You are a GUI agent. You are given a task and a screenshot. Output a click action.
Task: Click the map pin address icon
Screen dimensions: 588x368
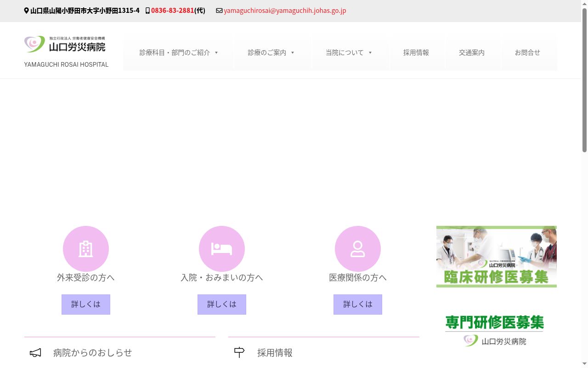pyautogui.click(x=26, y=11)
